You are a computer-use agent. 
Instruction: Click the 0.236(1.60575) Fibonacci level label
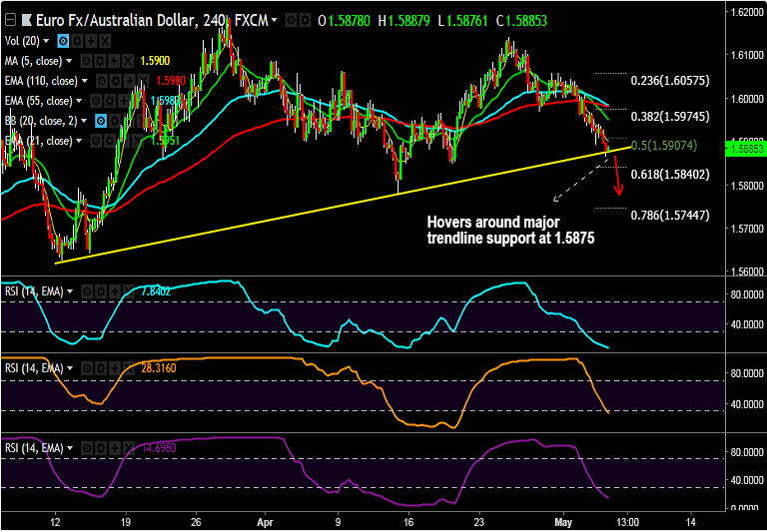pos(670,81)
